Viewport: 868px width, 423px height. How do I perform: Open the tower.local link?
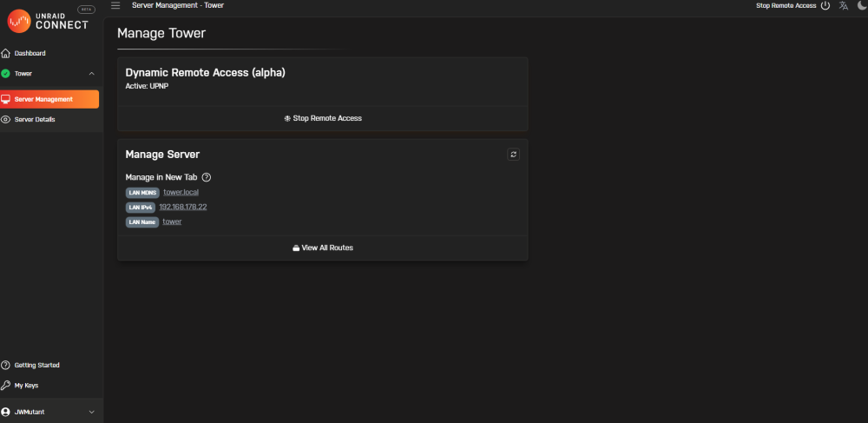(181, 192)
